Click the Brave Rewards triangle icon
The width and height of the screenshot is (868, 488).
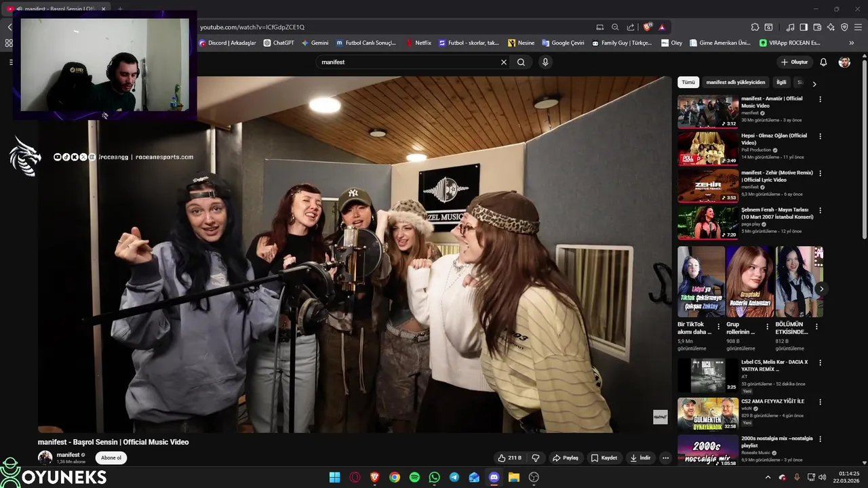coord(662,27)
